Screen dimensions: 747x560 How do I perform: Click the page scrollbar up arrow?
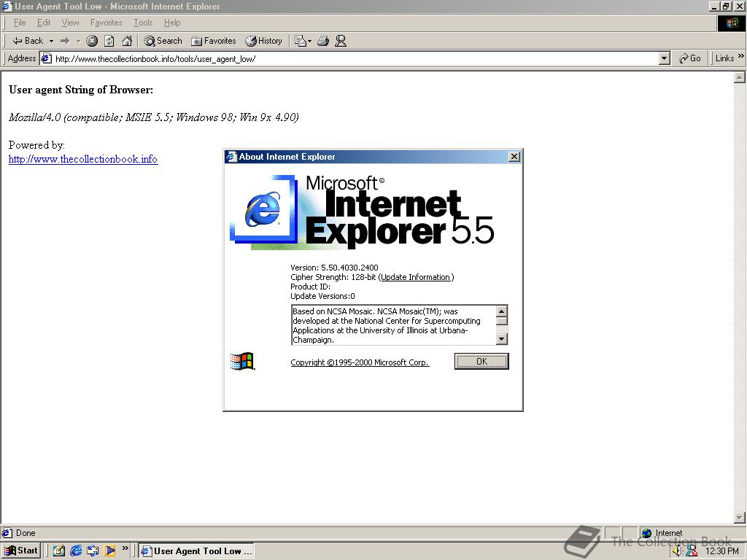(740, 77)
